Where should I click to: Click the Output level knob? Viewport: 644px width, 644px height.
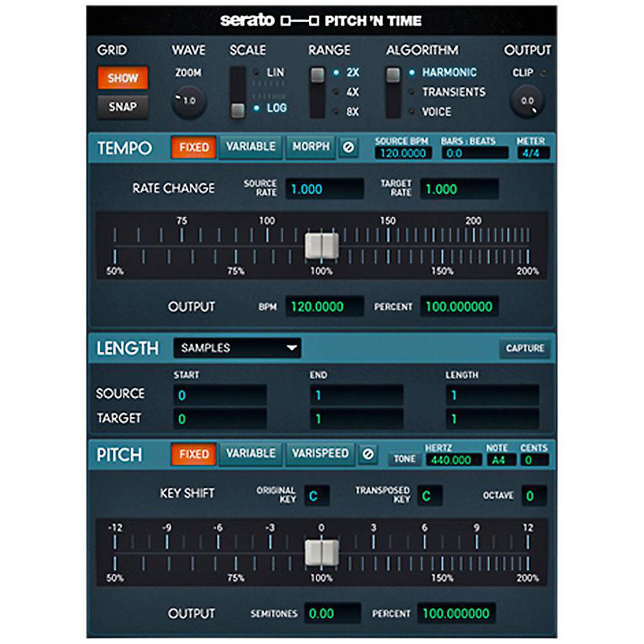pyautogui.click(x=528, y=102)
